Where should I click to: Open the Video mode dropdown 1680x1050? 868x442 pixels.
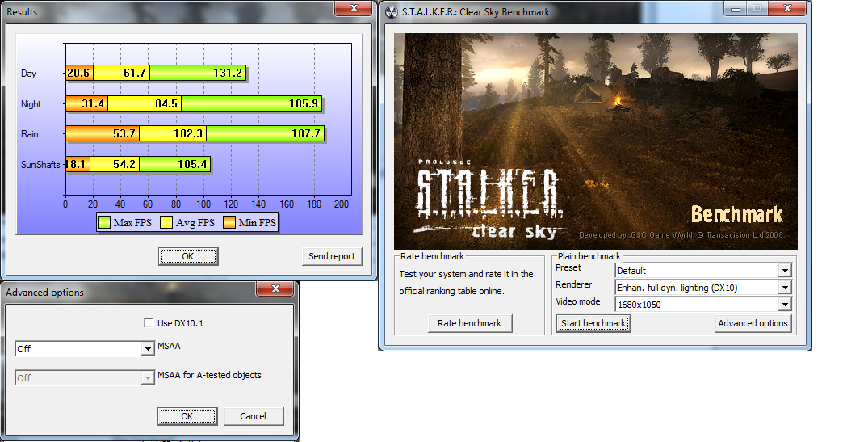[x=703, y=304]
